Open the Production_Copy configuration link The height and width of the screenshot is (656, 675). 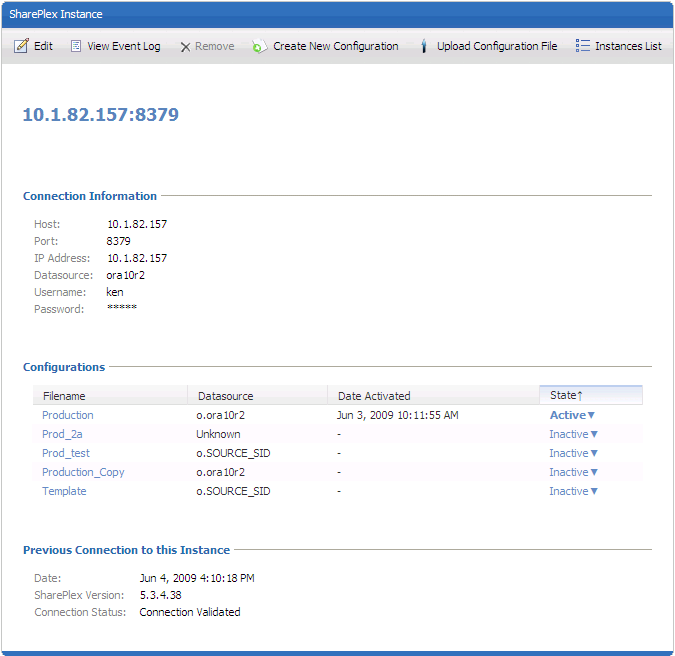click(83, 472)
